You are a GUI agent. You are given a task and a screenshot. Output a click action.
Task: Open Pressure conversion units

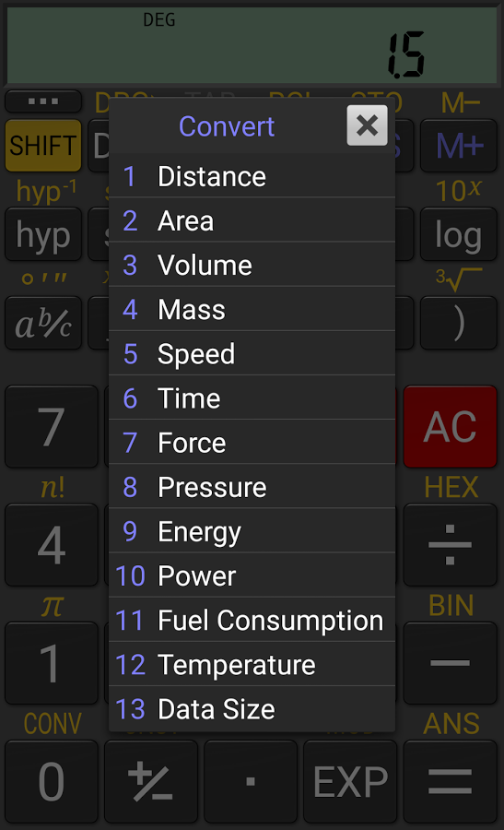[252, 487]
